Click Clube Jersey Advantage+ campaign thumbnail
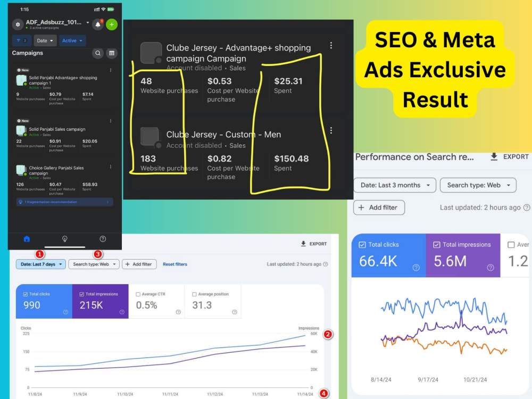Viewport: 532px width, 399px height. (x=151, y=53)
